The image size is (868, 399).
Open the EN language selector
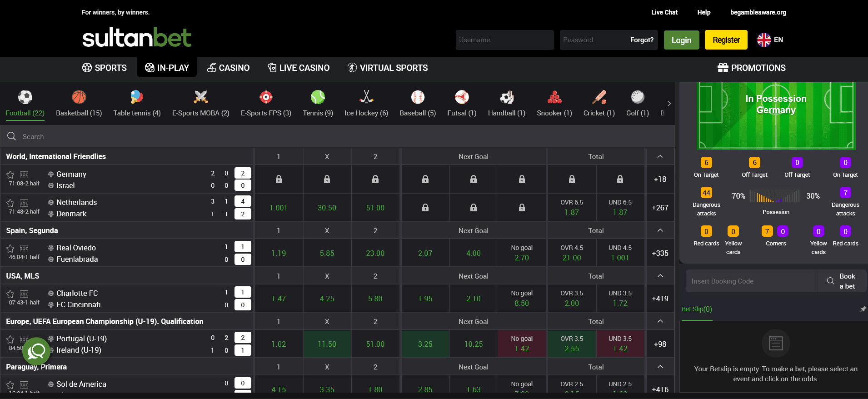point(770,40)
